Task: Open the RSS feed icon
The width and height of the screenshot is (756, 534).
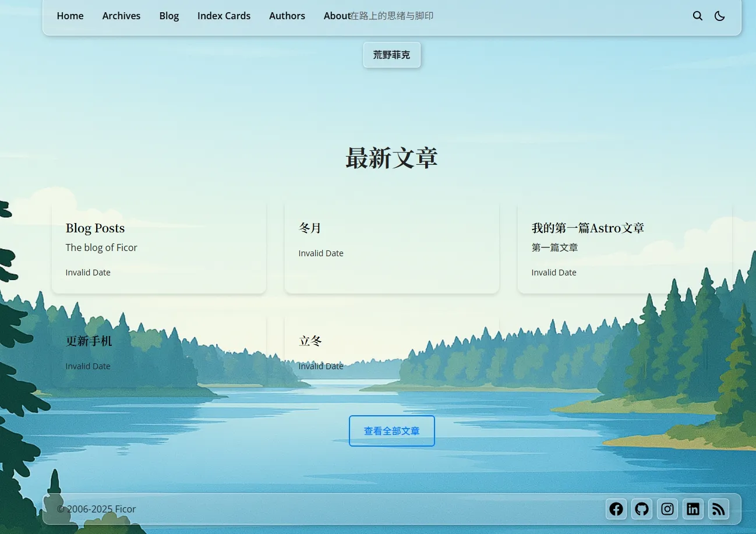Action: pyautogui.click(x=718, y=509)
